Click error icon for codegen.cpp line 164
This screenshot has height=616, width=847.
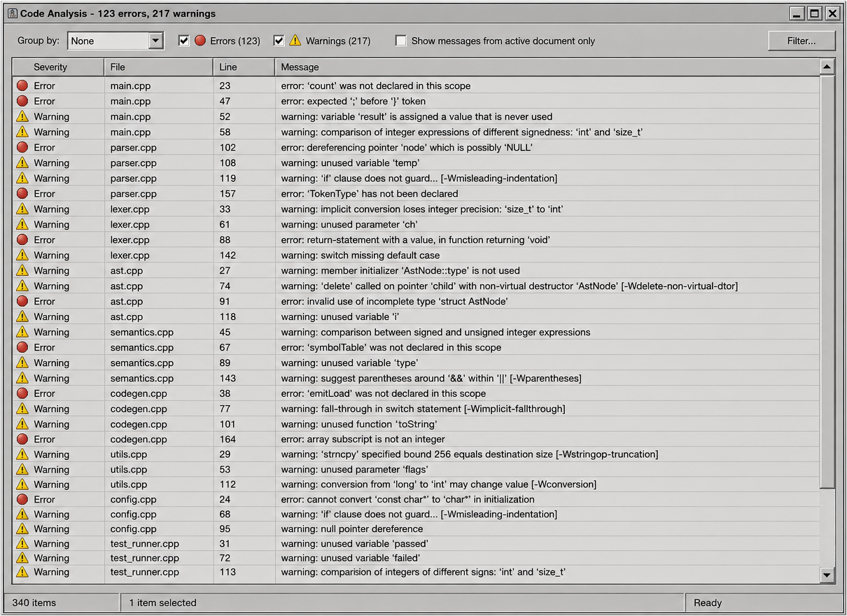(x=22, y=440)
